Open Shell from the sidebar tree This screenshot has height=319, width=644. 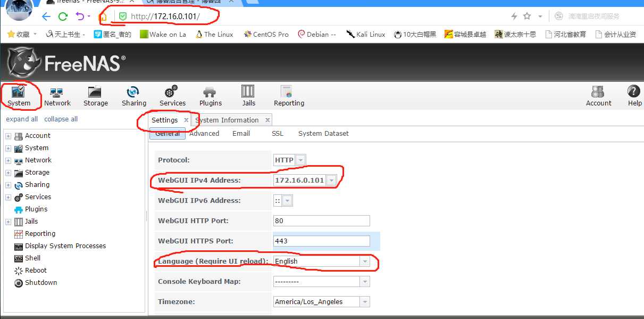tap(32, 258)
